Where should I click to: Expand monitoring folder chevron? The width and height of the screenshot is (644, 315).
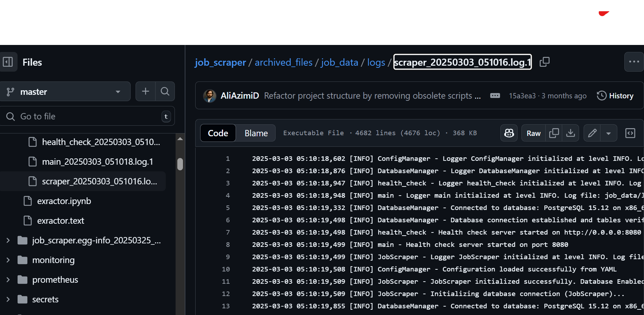pos(8,260)
